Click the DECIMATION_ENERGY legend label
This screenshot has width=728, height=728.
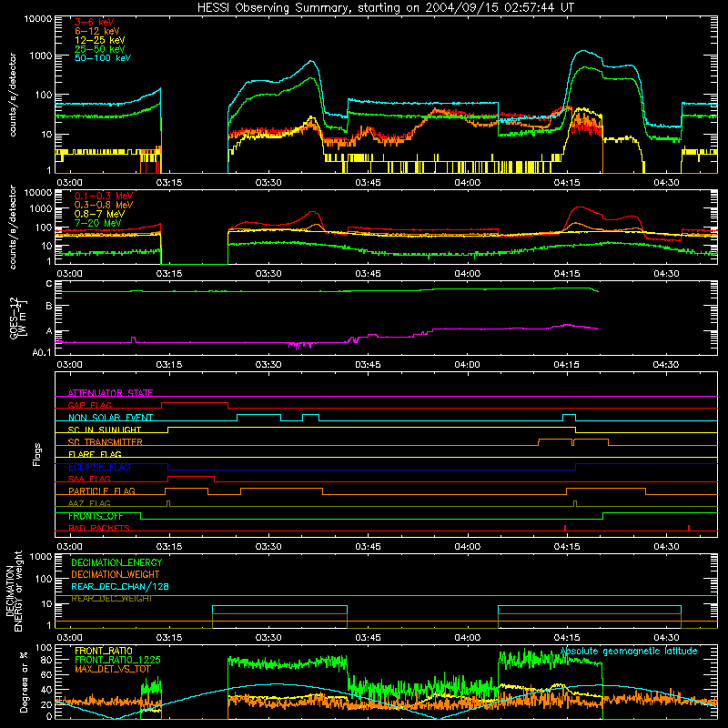pyautogui.click(x=116, y=562)
